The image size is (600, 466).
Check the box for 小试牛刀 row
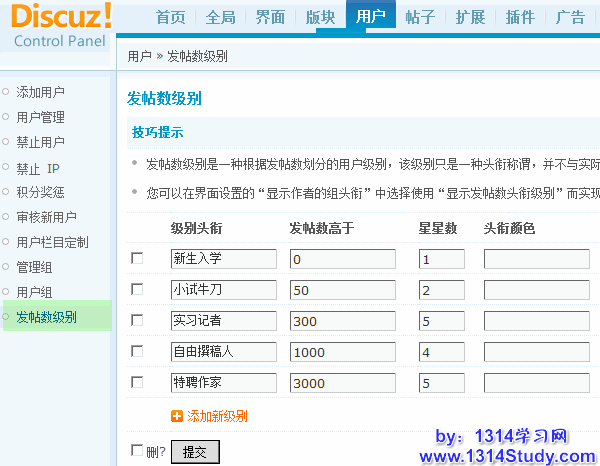[x=137, y=290]
